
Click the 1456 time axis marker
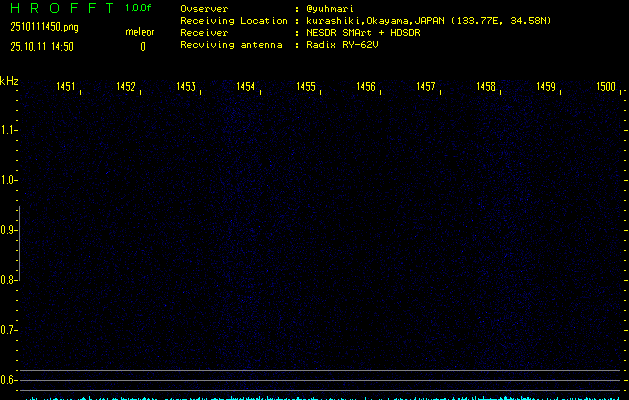tap(366, 87)
